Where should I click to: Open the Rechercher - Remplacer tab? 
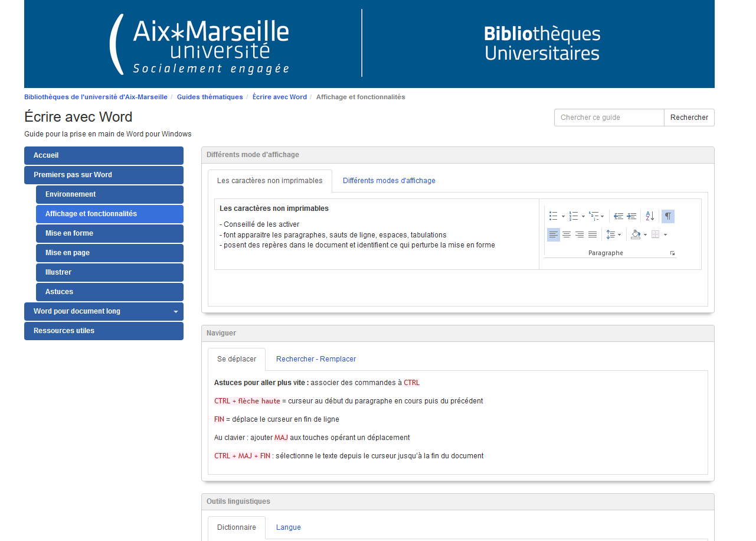coord(316,359)
